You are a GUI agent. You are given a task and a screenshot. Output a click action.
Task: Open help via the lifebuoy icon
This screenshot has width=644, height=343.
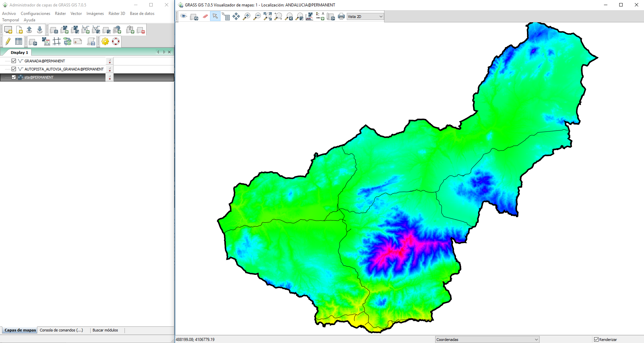(116, 41)
